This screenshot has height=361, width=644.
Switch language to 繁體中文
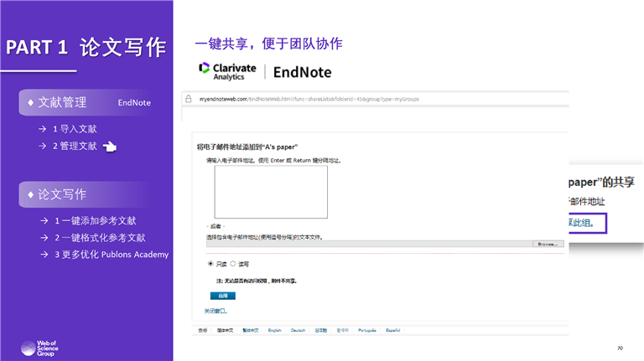tap(251, 330)
